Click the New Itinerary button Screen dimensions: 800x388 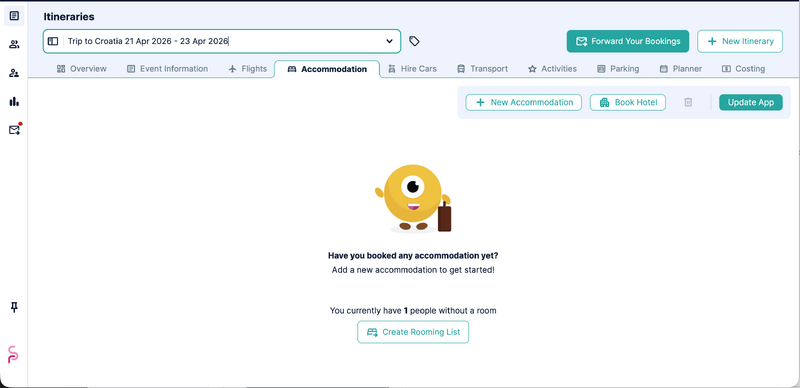click(740, 41)
